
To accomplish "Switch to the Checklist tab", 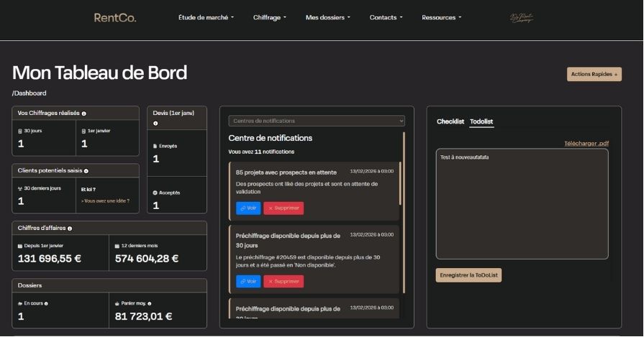I will point(450,122).
